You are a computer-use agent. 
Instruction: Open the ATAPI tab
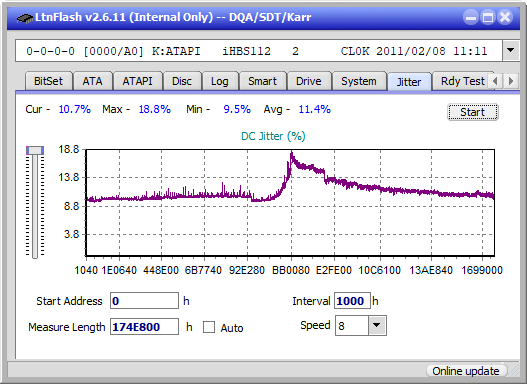point(137,81)
